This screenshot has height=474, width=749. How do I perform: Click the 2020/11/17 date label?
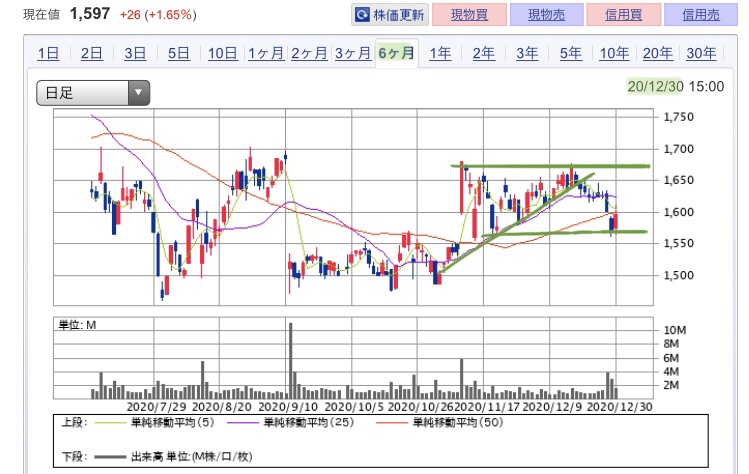click(x=487, y=407)
